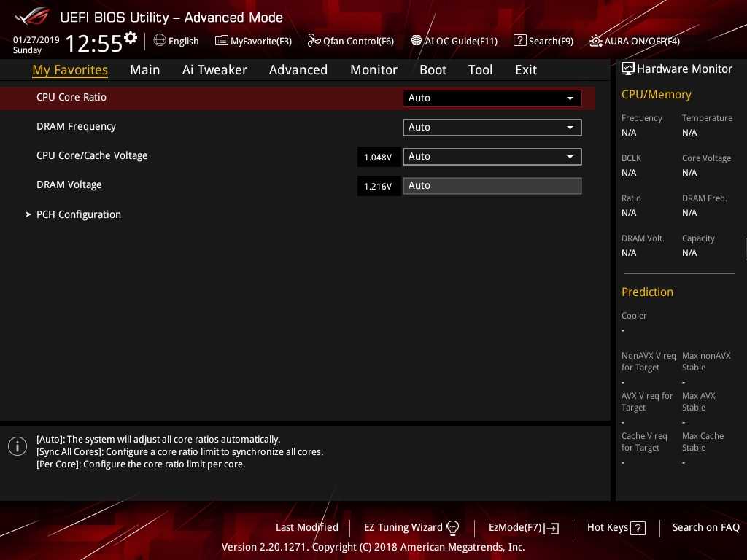Toggle AURA ON/OFF(F4) lighting
The image size is (747, 560).
point(596,41)
